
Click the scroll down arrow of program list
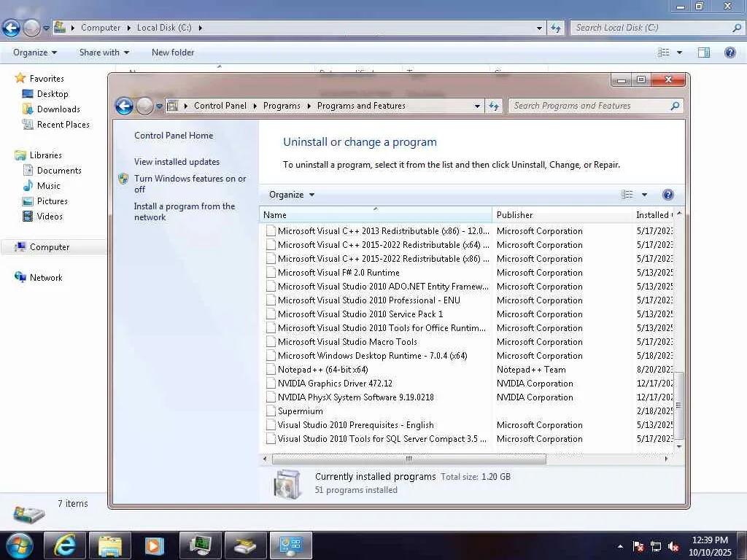pos(679,447)
